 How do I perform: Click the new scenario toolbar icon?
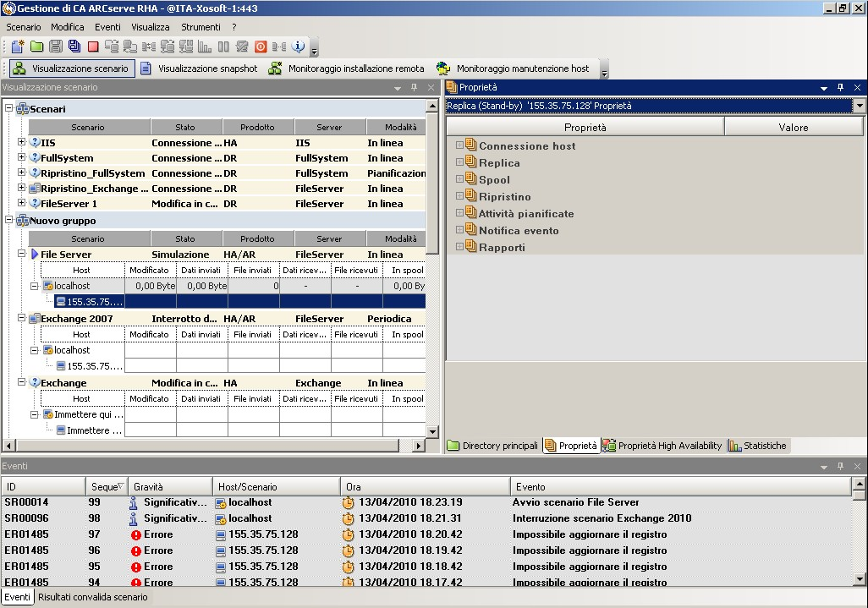pyautogui.click(x=17, y=47)
